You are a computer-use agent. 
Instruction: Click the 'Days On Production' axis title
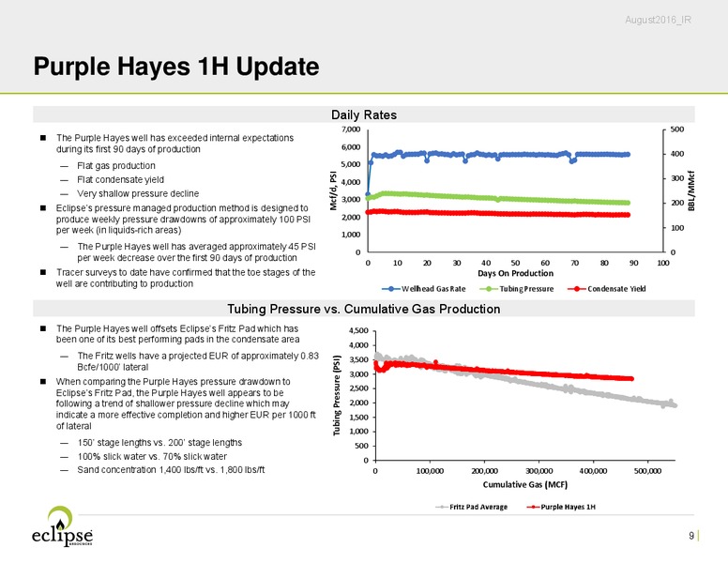click(515, 273)
